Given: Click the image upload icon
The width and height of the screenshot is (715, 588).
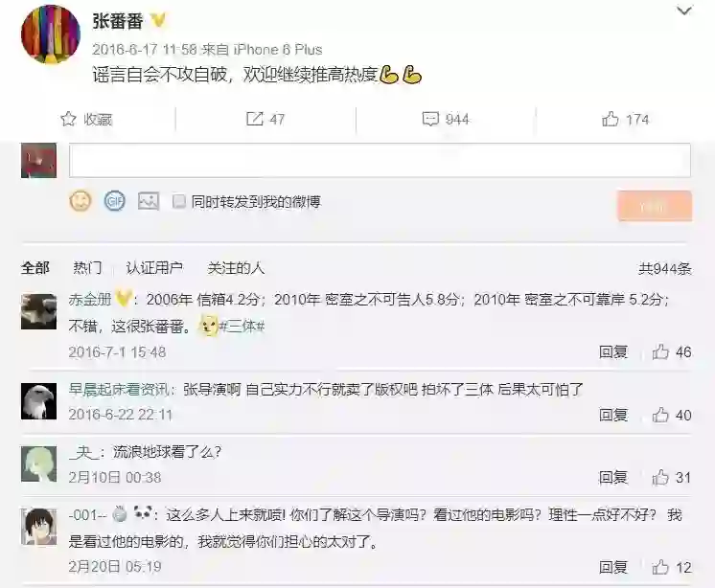Looking at the screenshot, I should (149, 201).
